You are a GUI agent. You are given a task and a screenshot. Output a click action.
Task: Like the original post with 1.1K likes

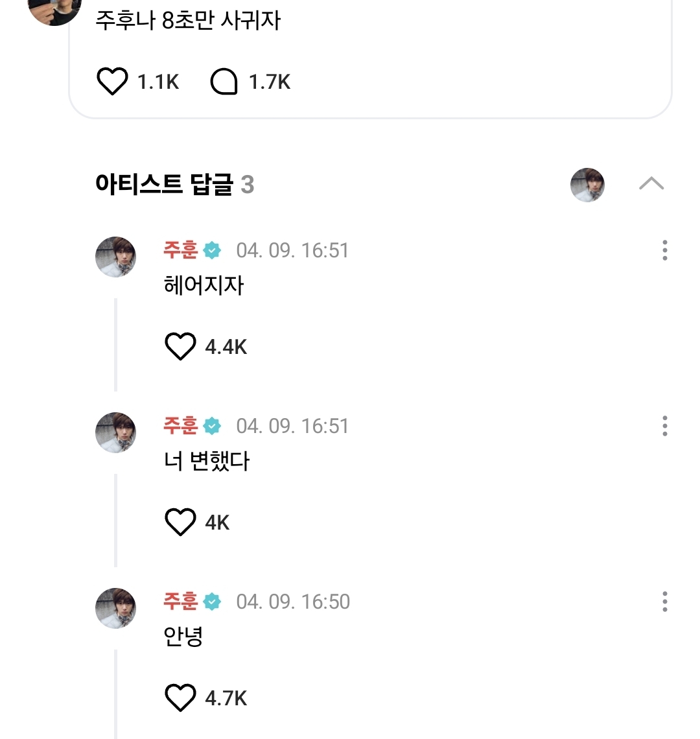(112, 82)
